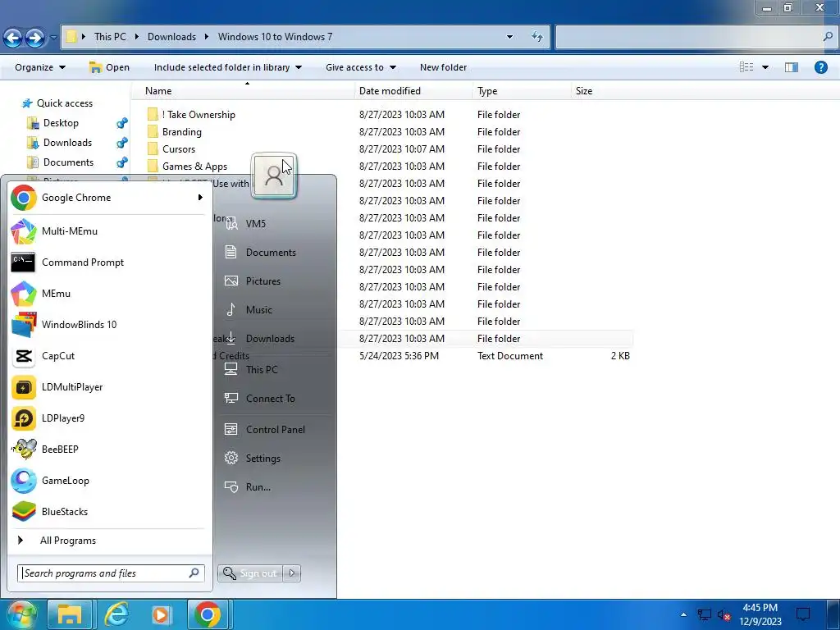Click the taskbar clock showing 4:45 PM

(760, 614)
